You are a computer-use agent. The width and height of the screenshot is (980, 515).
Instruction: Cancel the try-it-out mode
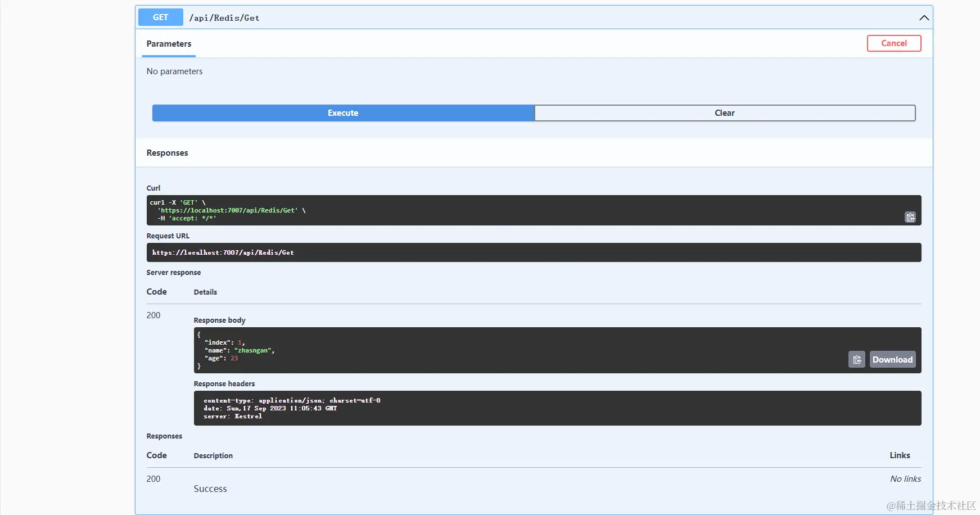pos(894,43)
